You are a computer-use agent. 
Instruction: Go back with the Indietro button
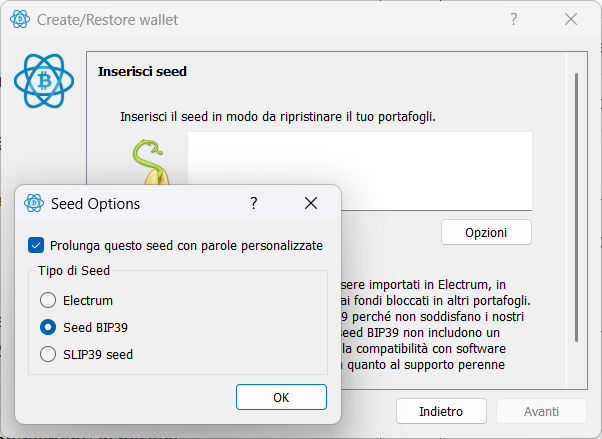(x=441, y=411)
